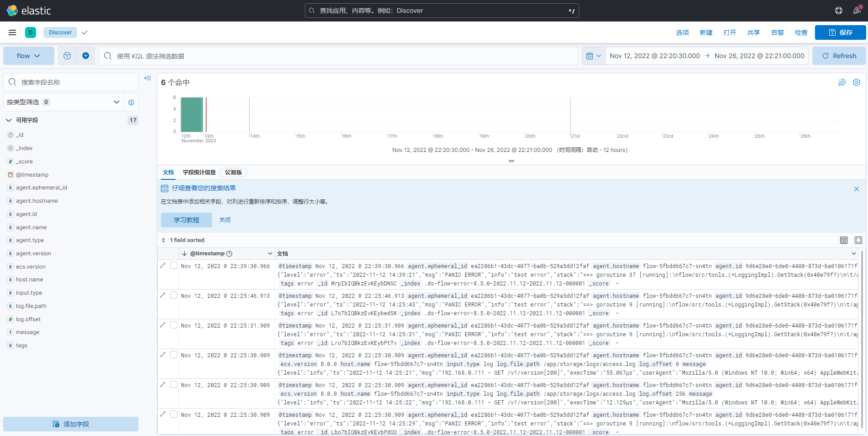Open the 共享 menu
The height and width of the screenshot is (436, 868).
click(x=754, y=32)
